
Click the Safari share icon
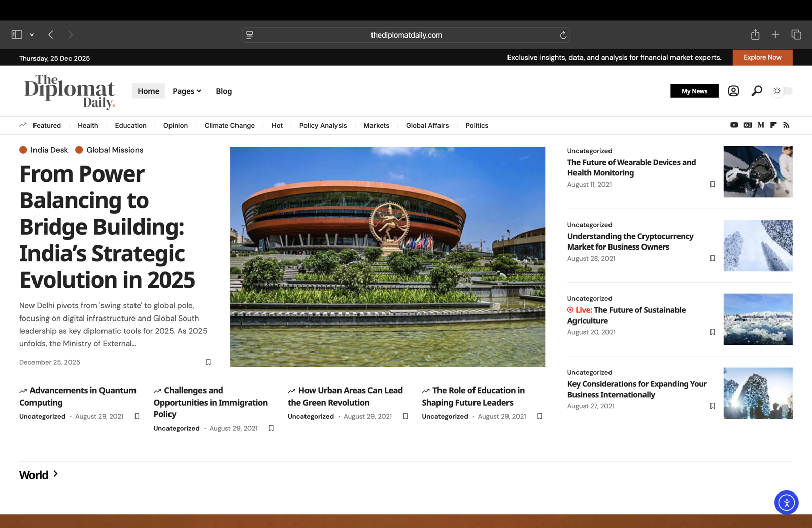pos(755,34)
